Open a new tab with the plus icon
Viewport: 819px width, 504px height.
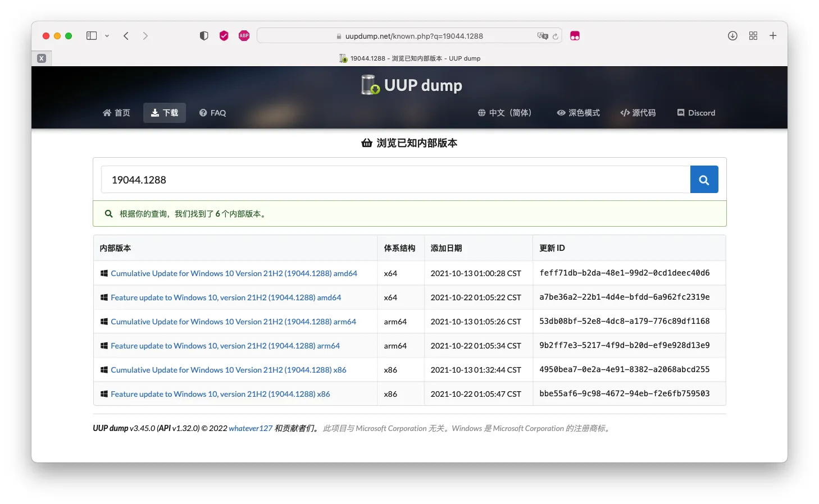[x=773, y=36]
